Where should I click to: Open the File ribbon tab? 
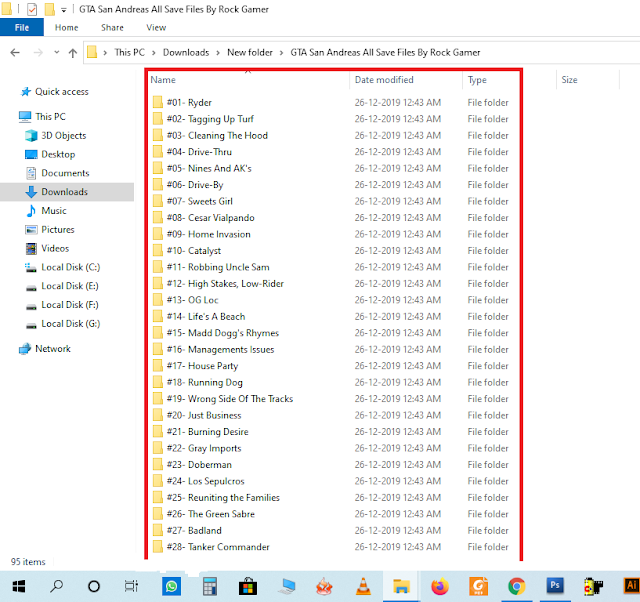tap(22, 27)
